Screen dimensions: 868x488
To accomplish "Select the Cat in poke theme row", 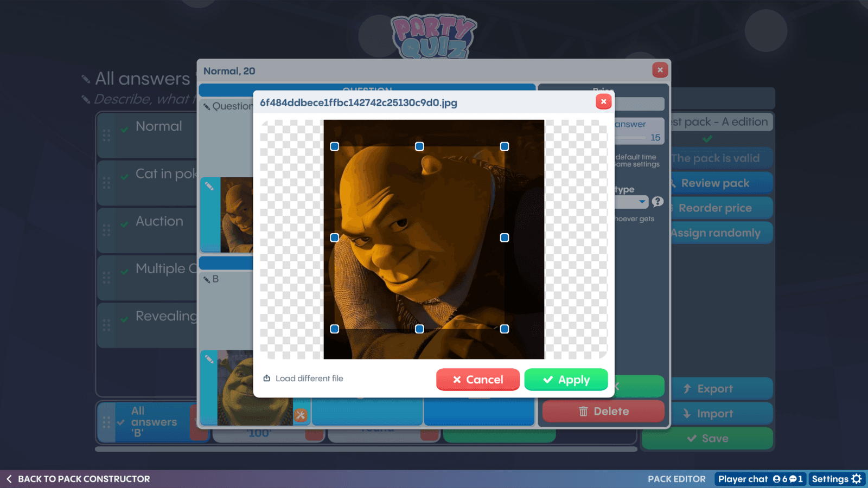I will pos(148,182).
